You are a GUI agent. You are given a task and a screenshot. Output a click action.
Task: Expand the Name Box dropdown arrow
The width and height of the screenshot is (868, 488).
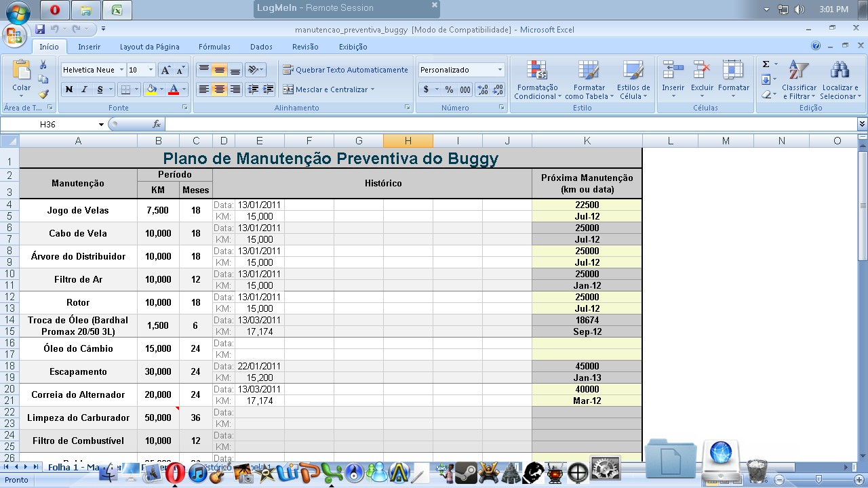(x=102, y=124)
